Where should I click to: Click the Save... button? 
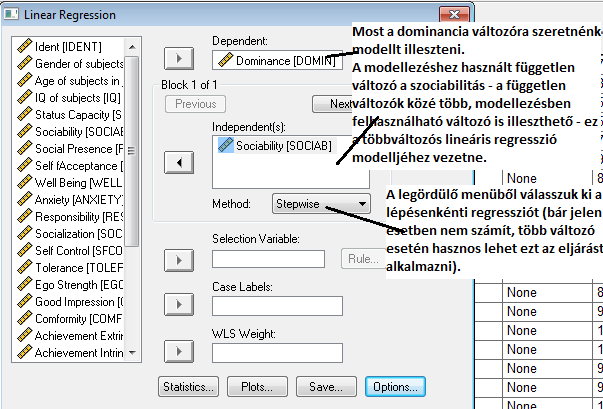tap(326, 386)
